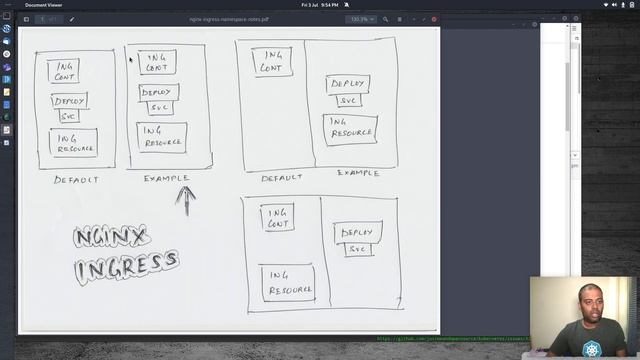Open the date and time clock
640x360 pixels.
[x=320, y=5]
